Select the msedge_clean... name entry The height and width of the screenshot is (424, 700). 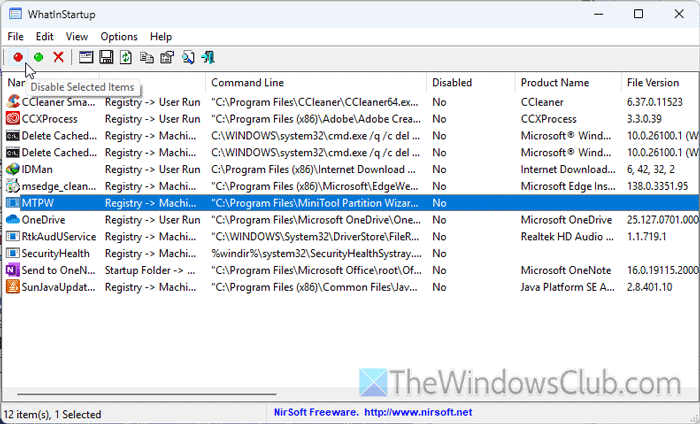pyautogui.click(x=58, y=187)
